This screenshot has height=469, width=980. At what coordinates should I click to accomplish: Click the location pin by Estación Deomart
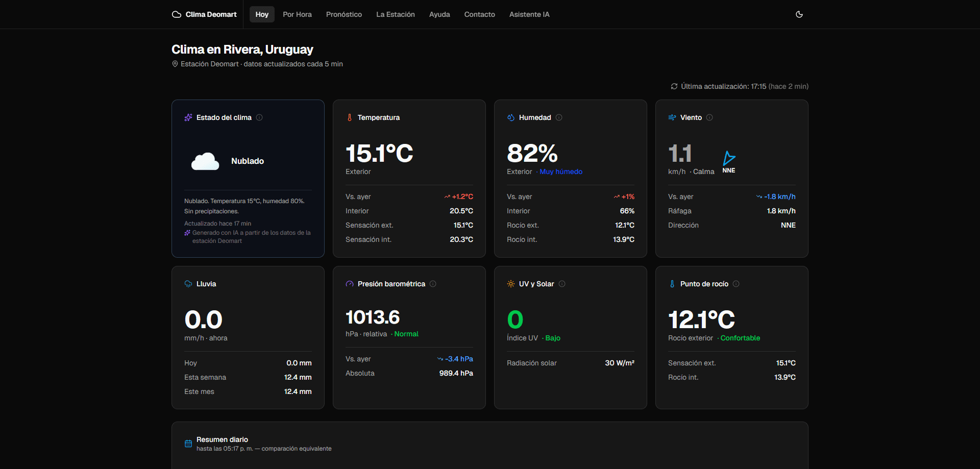[175, 64]
